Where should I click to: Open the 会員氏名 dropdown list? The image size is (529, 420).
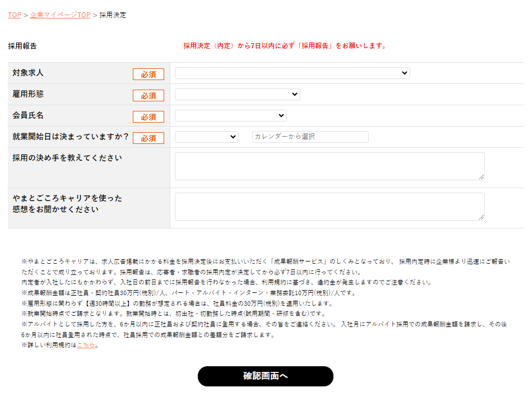click(x=230, y=116)
